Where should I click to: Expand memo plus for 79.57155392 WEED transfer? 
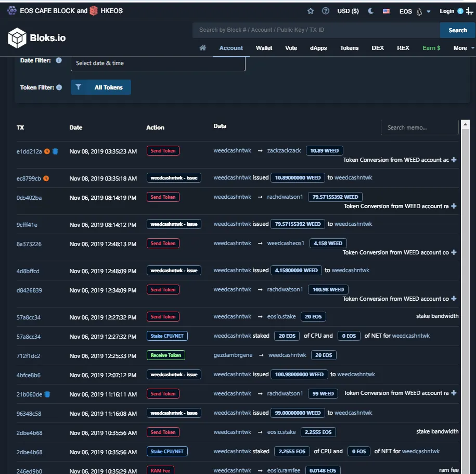pos(454,206)
